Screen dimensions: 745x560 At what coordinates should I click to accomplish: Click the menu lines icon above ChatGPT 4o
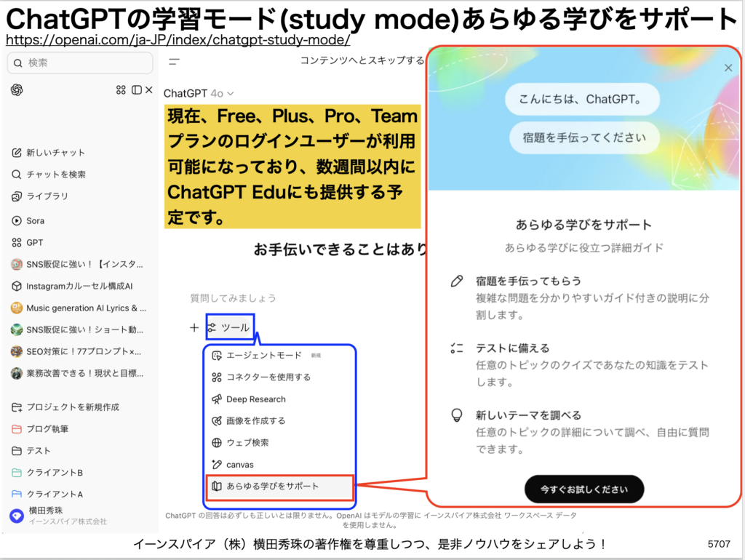pos(175,61)
